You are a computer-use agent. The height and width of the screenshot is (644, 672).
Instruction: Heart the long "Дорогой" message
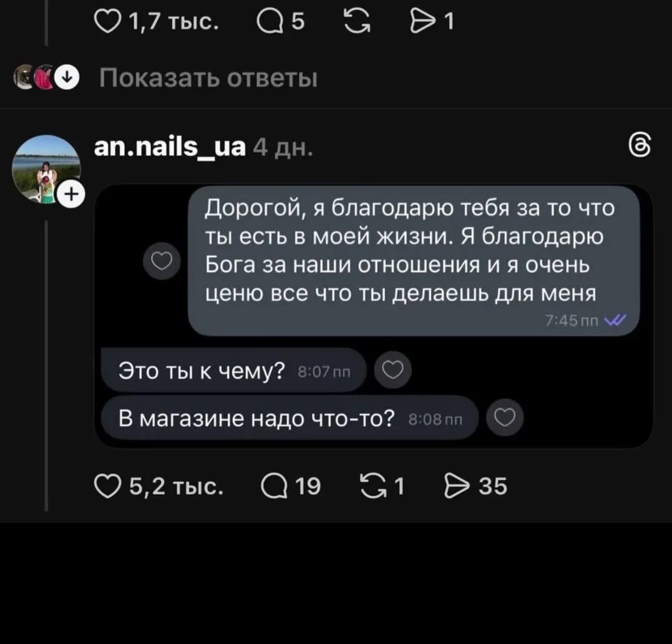(162, 261)
